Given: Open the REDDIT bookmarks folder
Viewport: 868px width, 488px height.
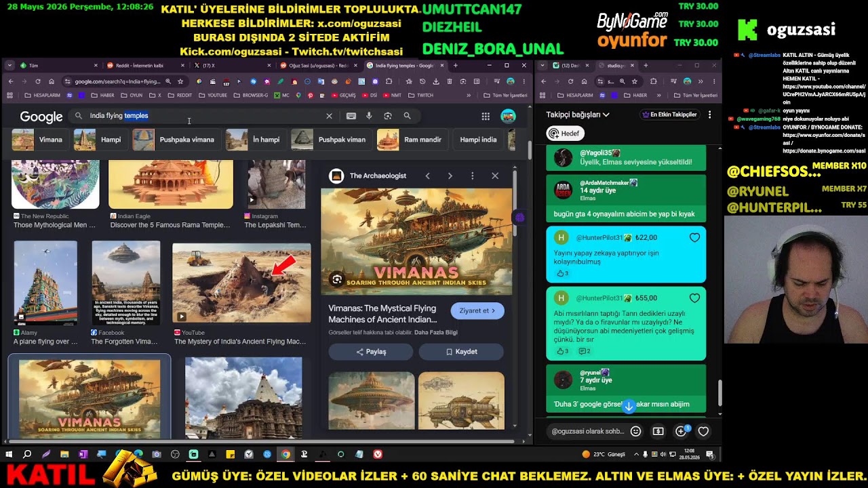Looking at the screenshot, I should [180, 96].
